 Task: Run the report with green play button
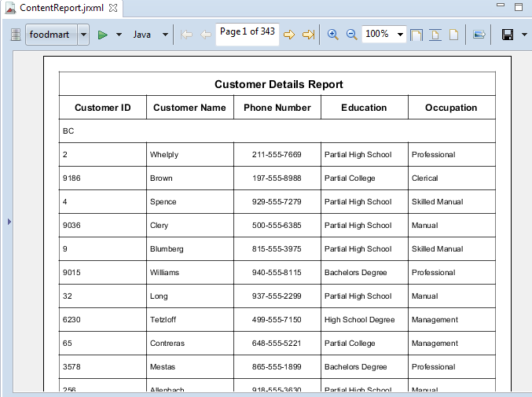103,35
